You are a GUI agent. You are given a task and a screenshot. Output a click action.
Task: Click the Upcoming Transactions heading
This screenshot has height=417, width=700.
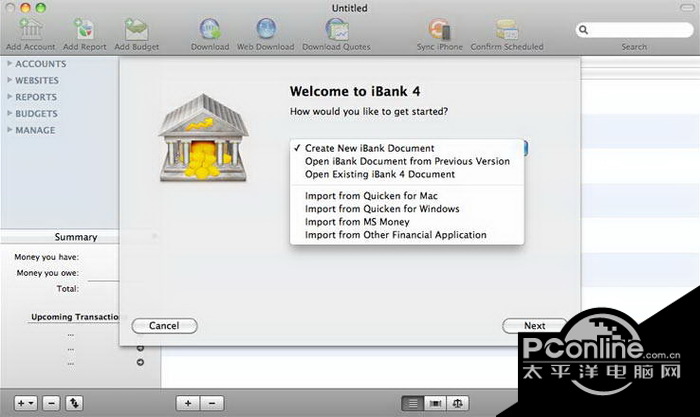(75, 317)
